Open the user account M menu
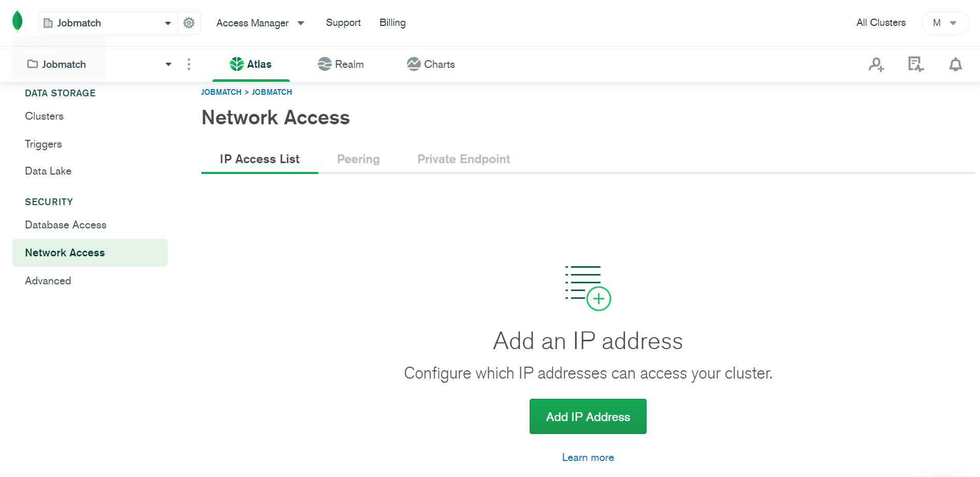 (945, 23)
